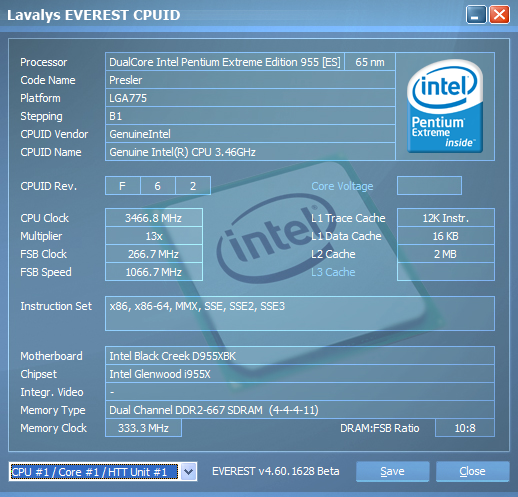Select the Presler code name field
Screen dimensions: 518x497
[x=250, y=80]
